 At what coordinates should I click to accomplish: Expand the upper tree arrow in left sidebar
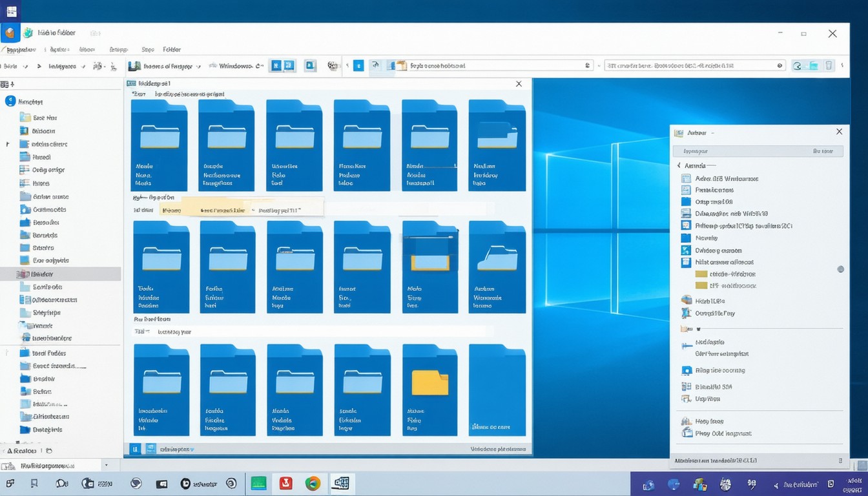(x=8, y=144)
